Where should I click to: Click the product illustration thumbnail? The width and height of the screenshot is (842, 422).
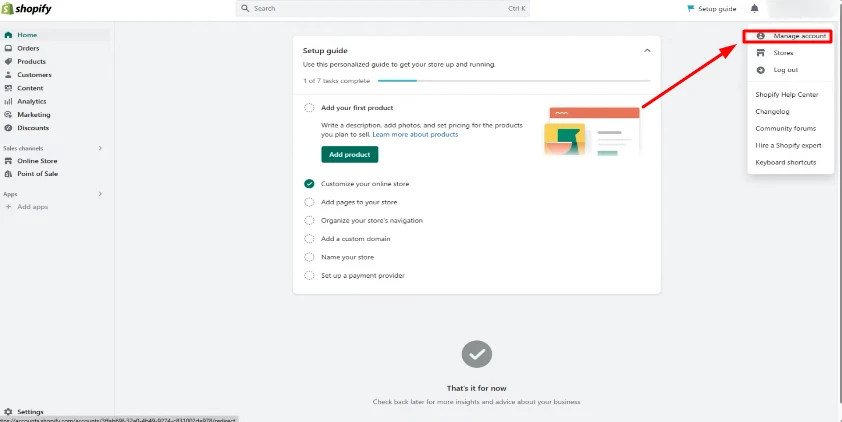[592, 132]
